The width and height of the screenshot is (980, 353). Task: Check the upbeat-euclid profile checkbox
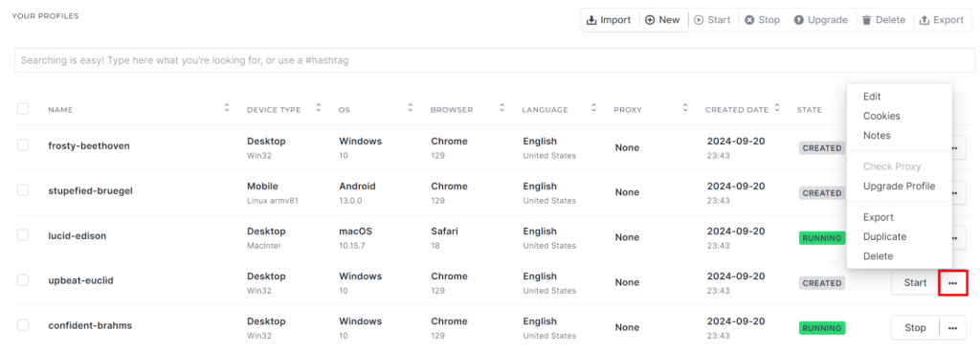point(23,280)
